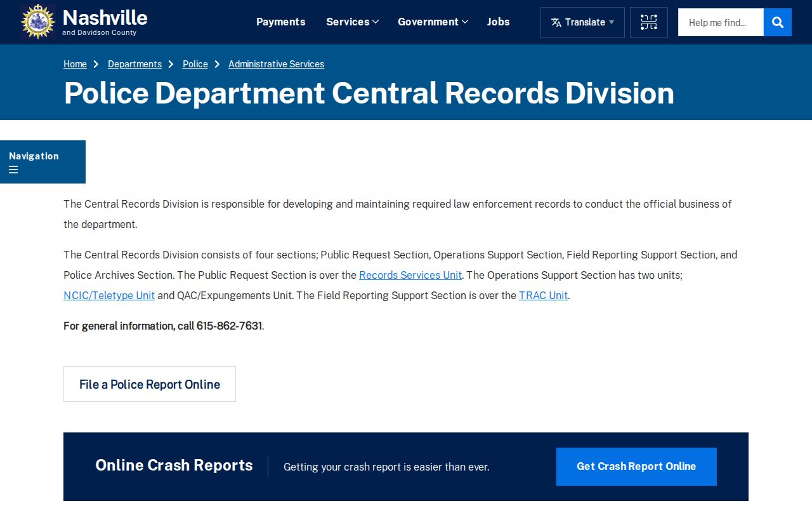Follow the NCIC/Teletype Unit link

click(109, 295)
